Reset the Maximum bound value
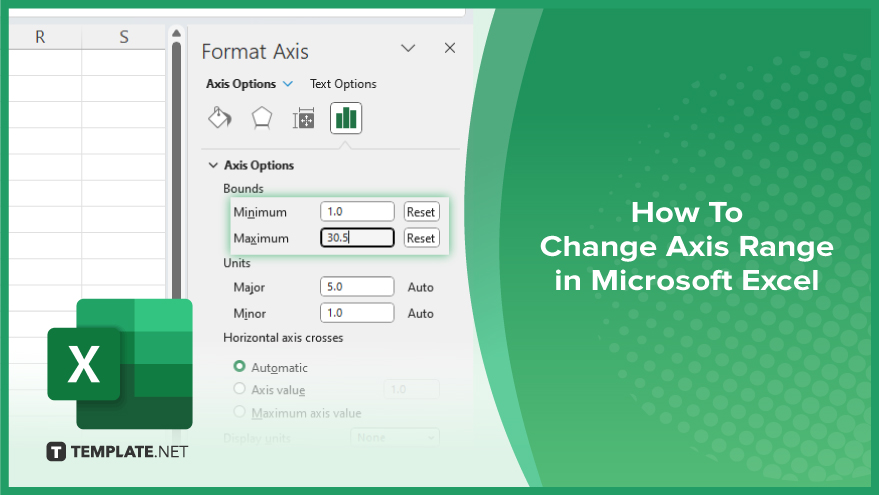 click(421, 238)
